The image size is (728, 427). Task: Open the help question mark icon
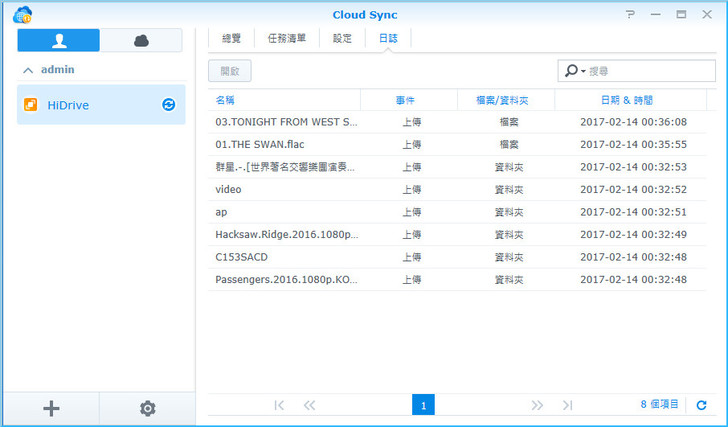(631, 14)
